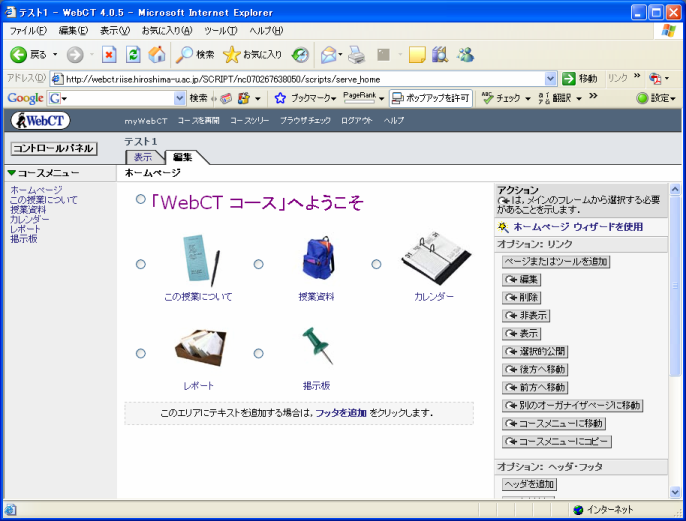Open the calendar planner icon
Viewport: 686px width, 521px height.
(x=436, y=258)
